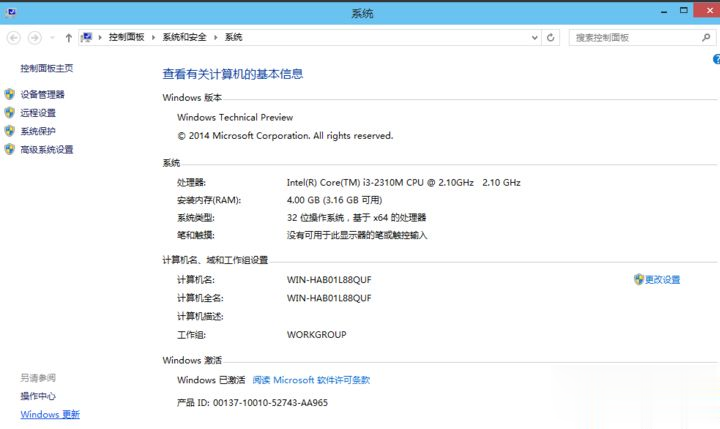Viewport: 720px width, 429px height.
Task: Refresh the page with the refresh button
Action: (x=551, y=38)
